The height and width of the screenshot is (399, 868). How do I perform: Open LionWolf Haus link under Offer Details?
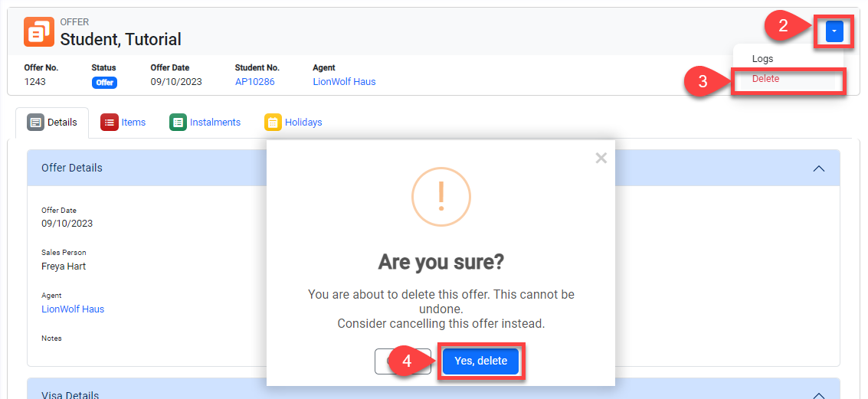point(73,309)
